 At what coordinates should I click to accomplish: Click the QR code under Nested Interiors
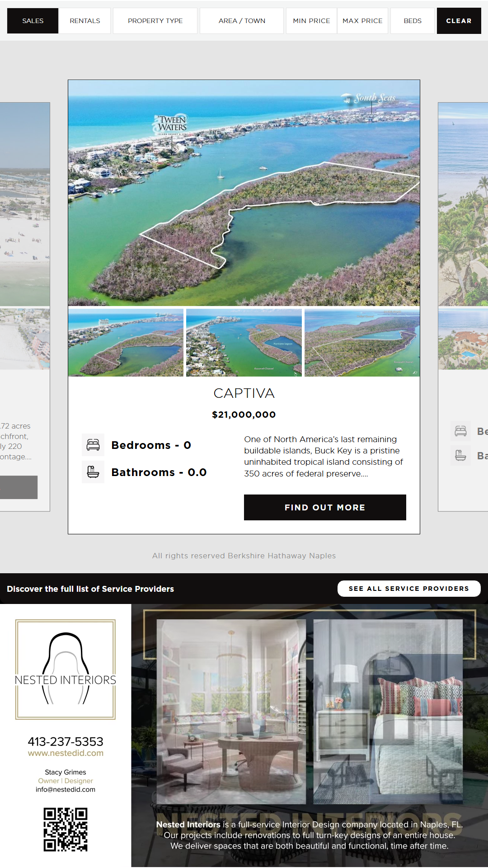pyautogui.click(x=66, y=830)
